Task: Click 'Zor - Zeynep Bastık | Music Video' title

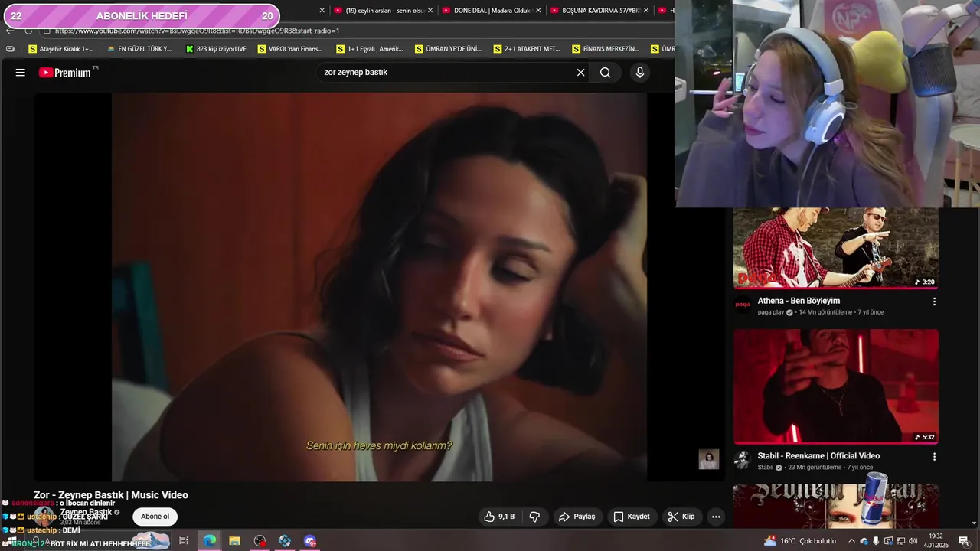Action: coord(111,495)
